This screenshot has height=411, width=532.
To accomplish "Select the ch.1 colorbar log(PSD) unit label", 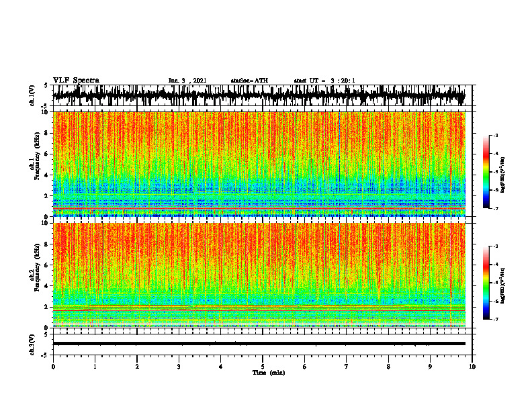I will 503,175.
